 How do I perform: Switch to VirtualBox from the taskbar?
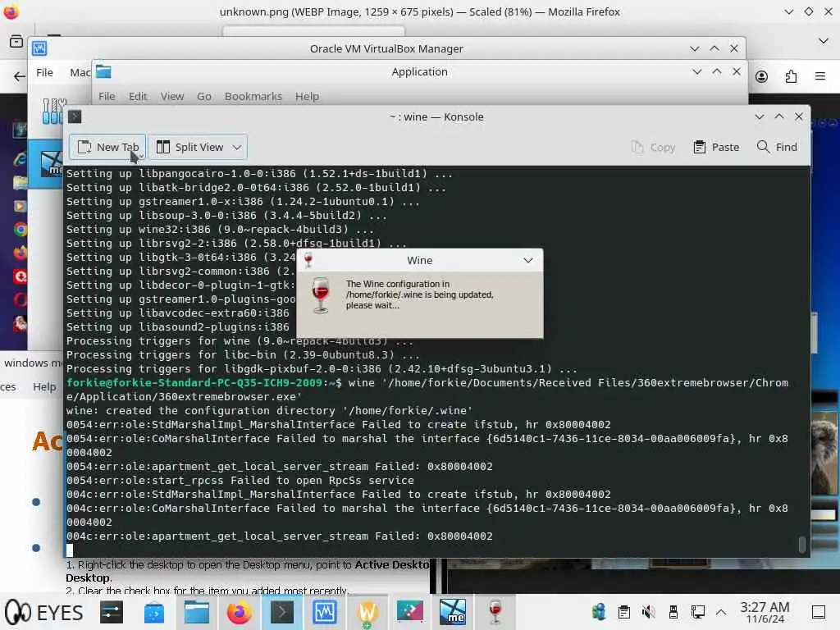click(325, 612)
